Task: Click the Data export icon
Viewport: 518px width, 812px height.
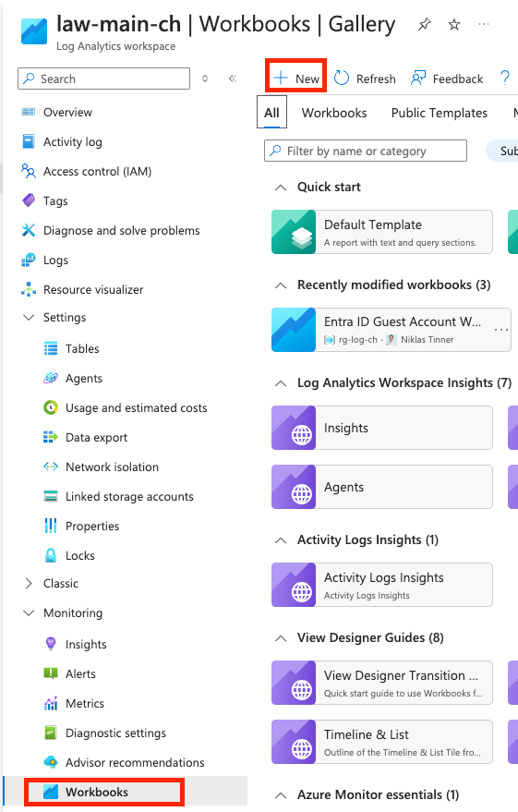Action: point(51,437)
